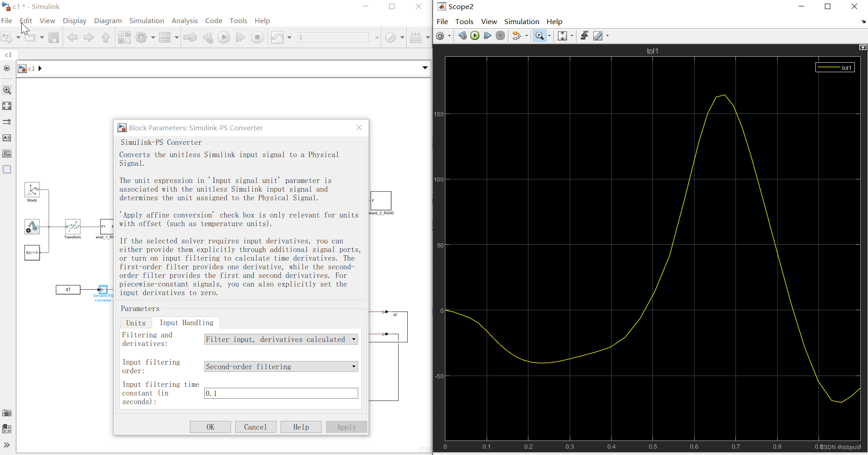This screenshot has height=455, width=868.
Task: Click Scope2 Cursor Measurements ruler icon
Action: [598, 36]
